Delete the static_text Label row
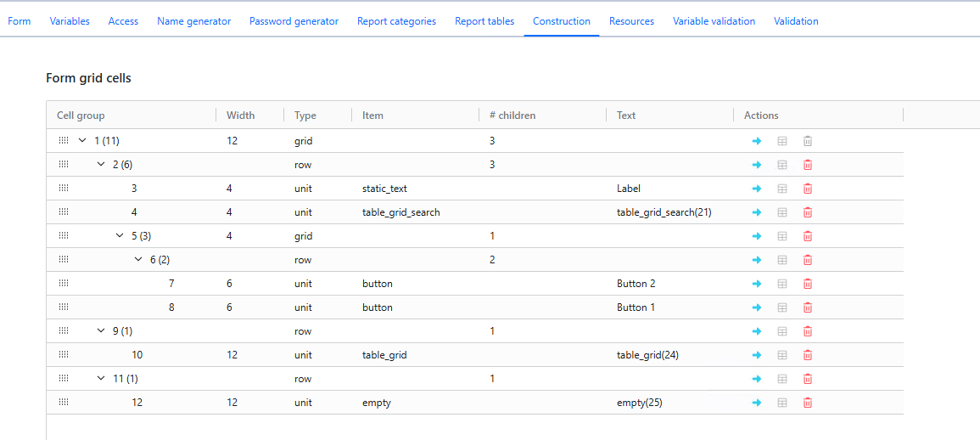This screenshot has width=980, height=440. (808, 189)
